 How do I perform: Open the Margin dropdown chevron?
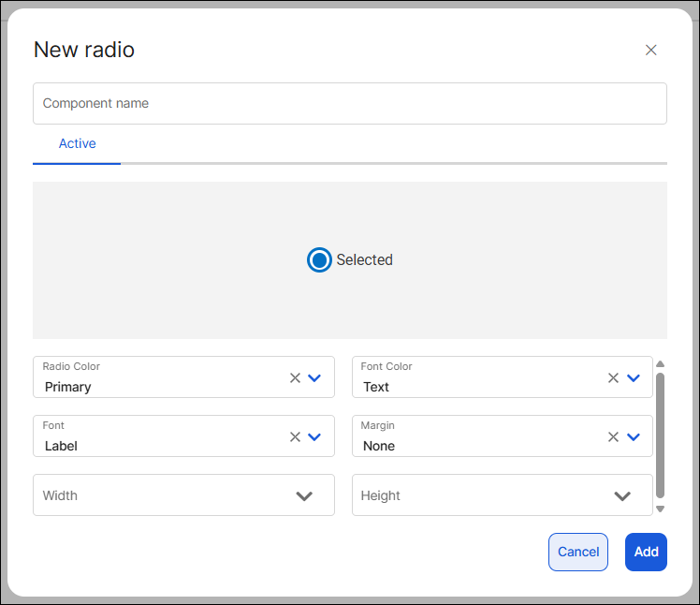click(634, 437)
